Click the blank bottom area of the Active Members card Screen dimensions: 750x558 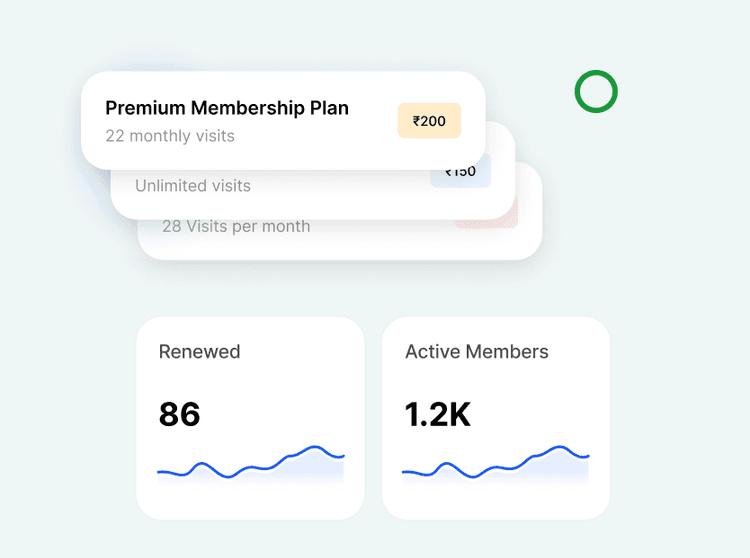tap(495, 502)
